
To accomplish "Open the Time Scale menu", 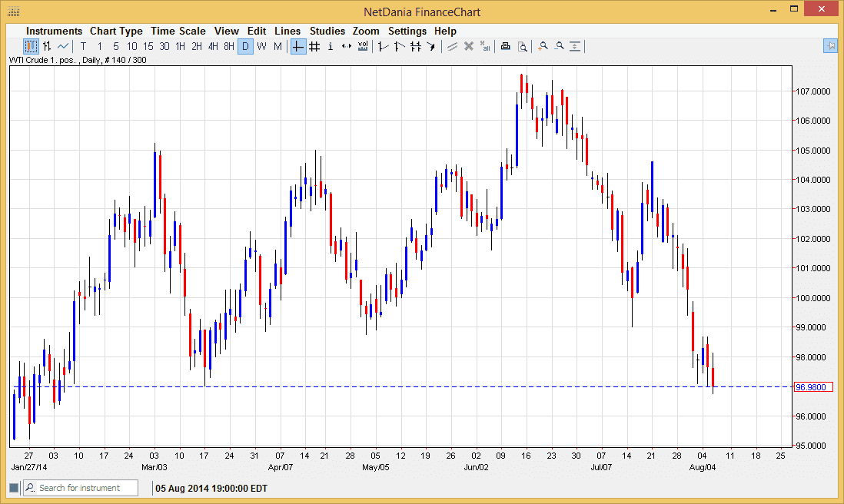I will (x=178, y=31).
